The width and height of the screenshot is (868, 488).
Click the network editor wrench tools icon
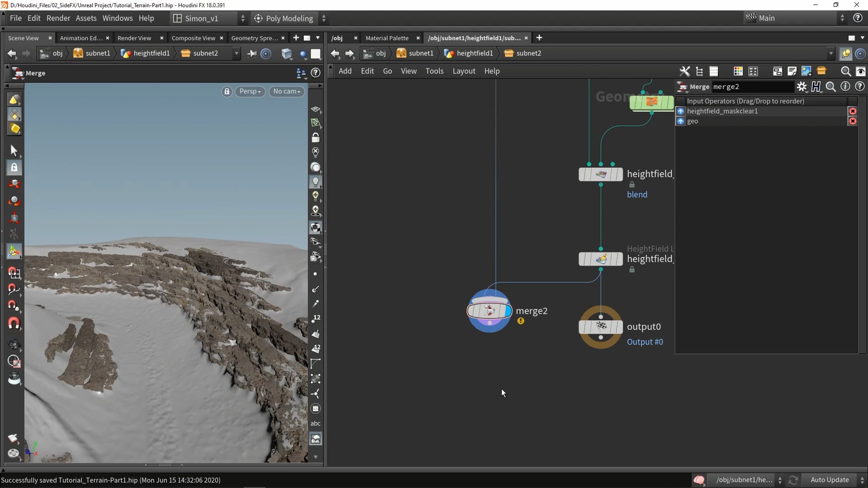point(684,71)
